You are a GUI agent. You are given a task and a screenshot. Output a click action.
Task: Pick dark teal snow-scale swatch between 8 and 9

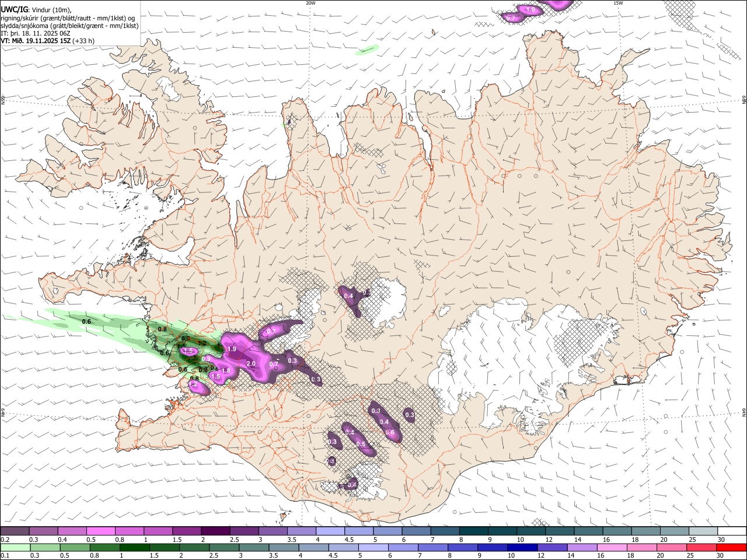473,531
